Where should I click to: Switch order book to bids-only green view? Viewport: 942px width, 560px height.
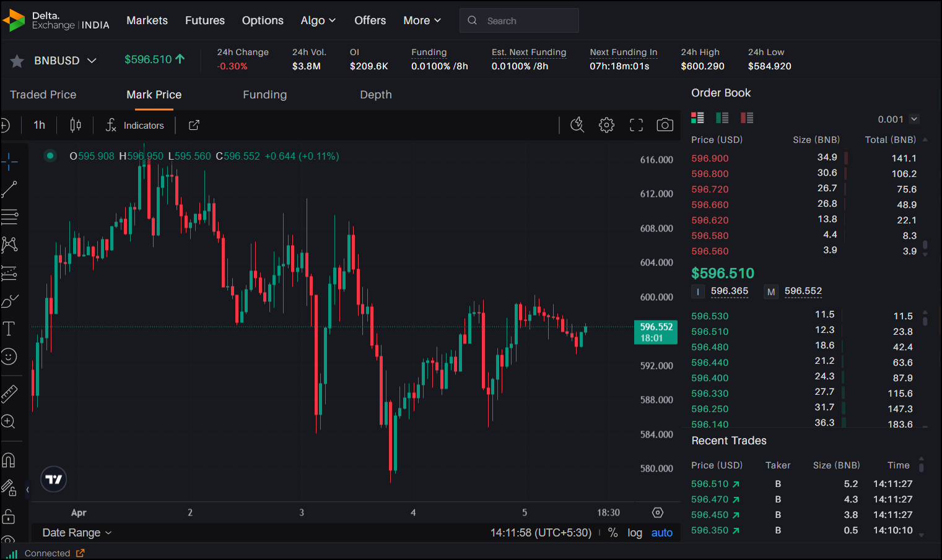[722, 118]
